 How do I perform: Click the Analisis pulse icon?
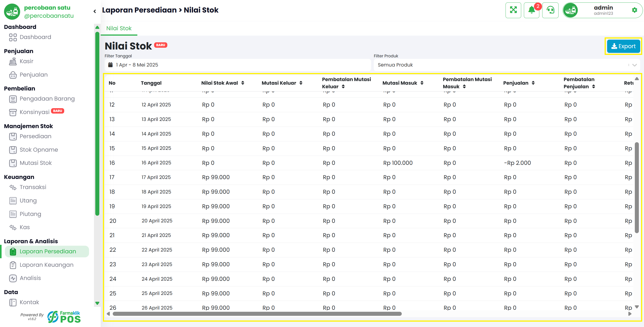[13, 278]
